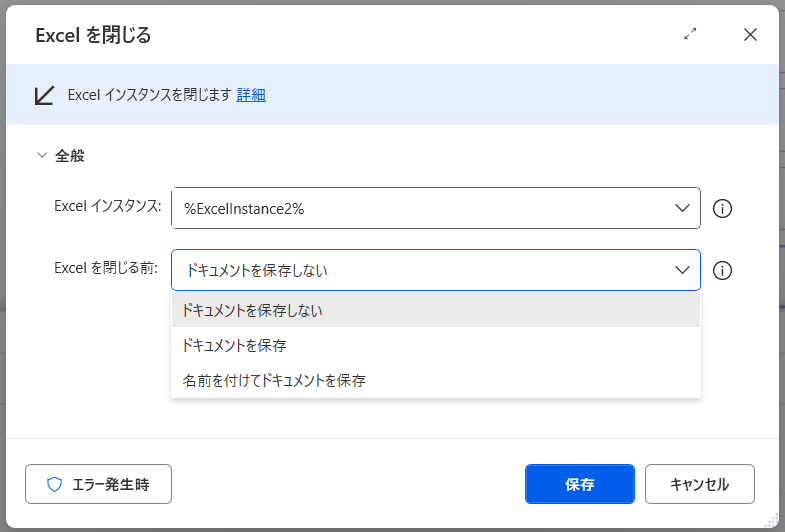
Task: Collapse the Excel を閉じる前 dropdown arrow
Action: tap(682, 270)
